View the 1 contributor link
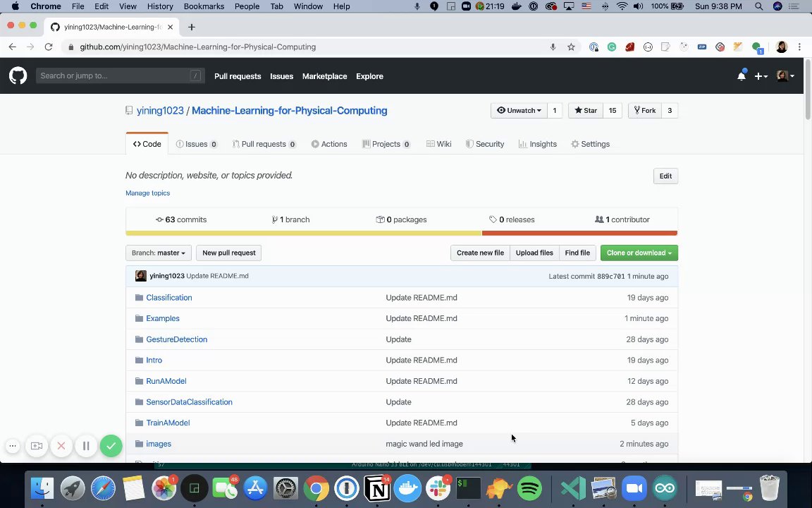 point(622,220)
